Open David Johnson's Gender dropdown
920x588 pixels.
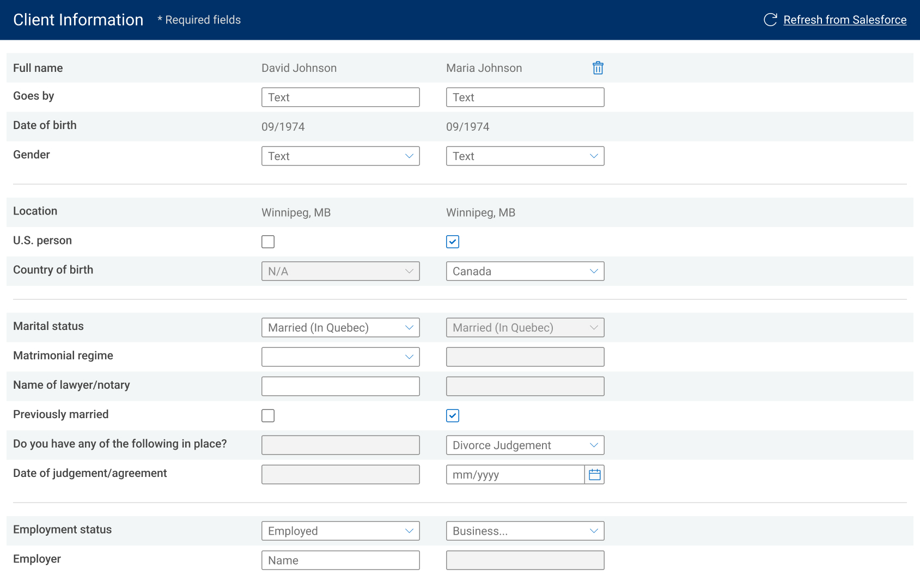coord(340,156)
